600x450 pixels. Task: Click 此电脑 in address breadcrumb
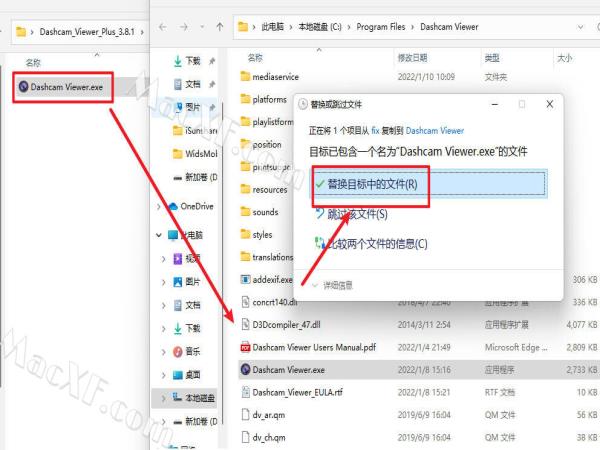(272, 27)
